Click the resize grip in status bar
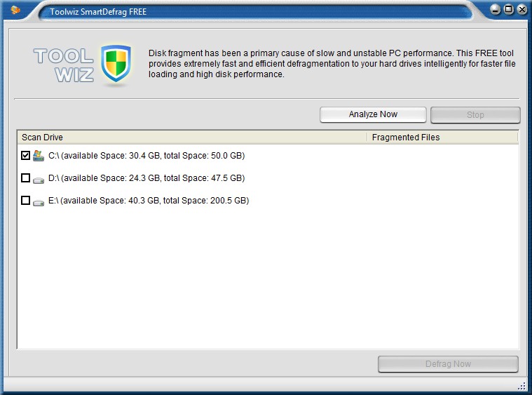This screenshot has height=395, width=532. pyautogui.click(x=521, y=386)
